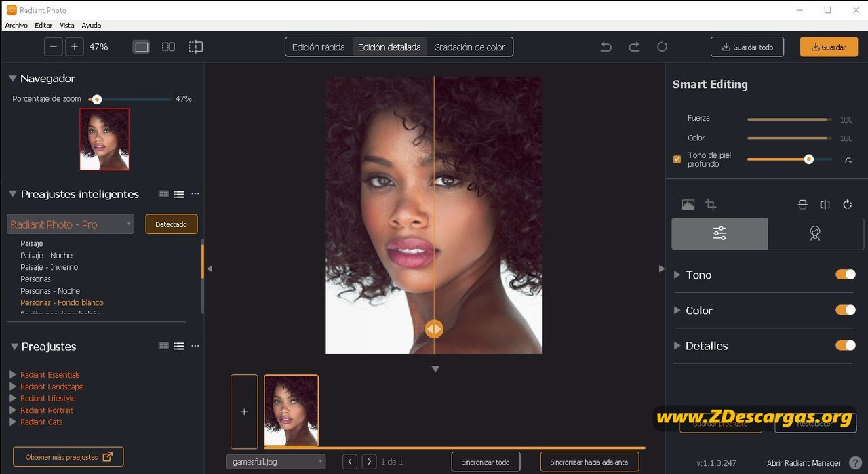Open the Ayuda menu
The width and height of the screenshot is (868, 474).
(x=91, y=25)
